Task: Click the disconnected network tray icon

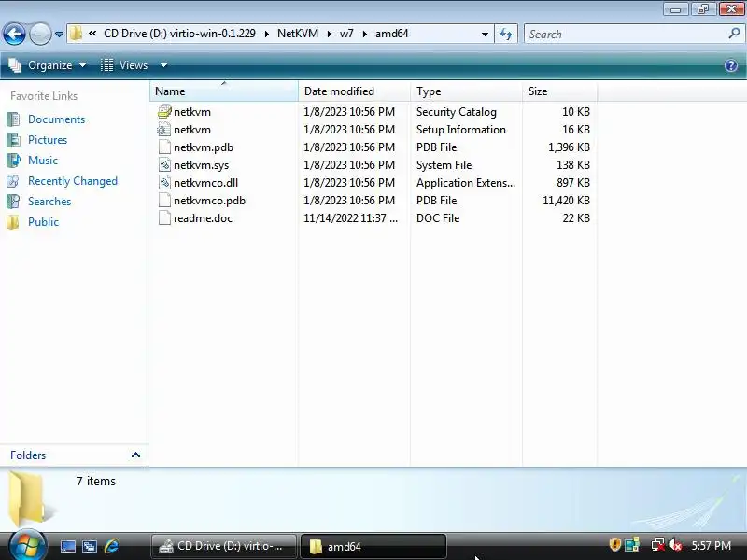Action: tap(658, 545)
